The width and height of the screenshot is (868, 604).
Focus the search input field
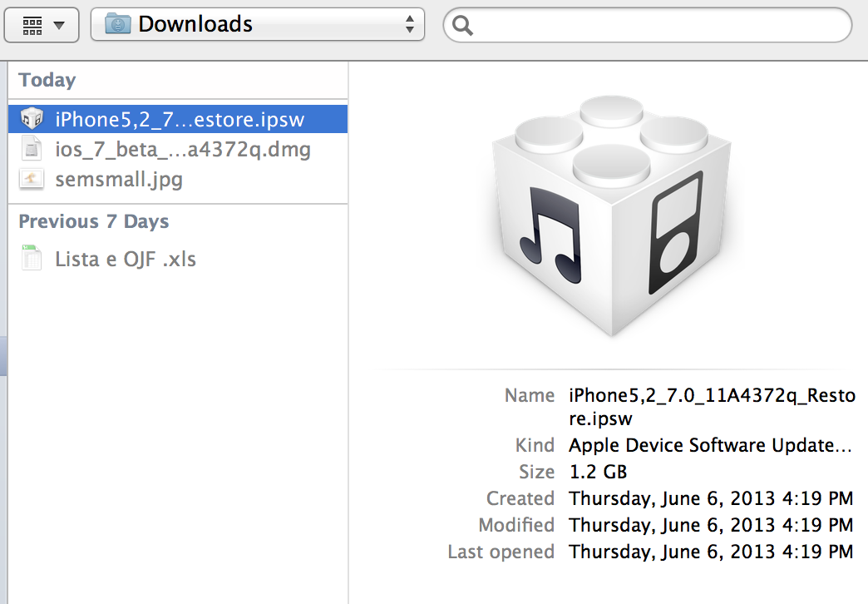point(647,25)
